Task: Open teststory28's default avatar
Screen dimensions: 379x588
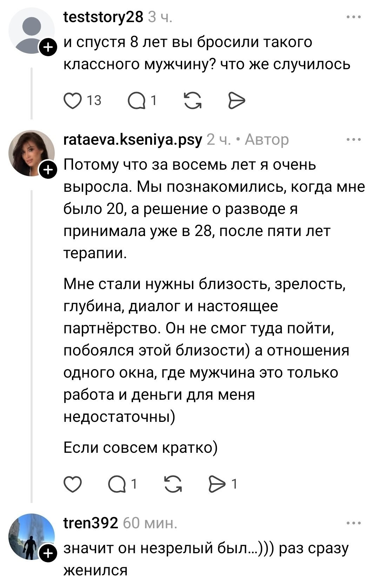Action: (31, 30)
